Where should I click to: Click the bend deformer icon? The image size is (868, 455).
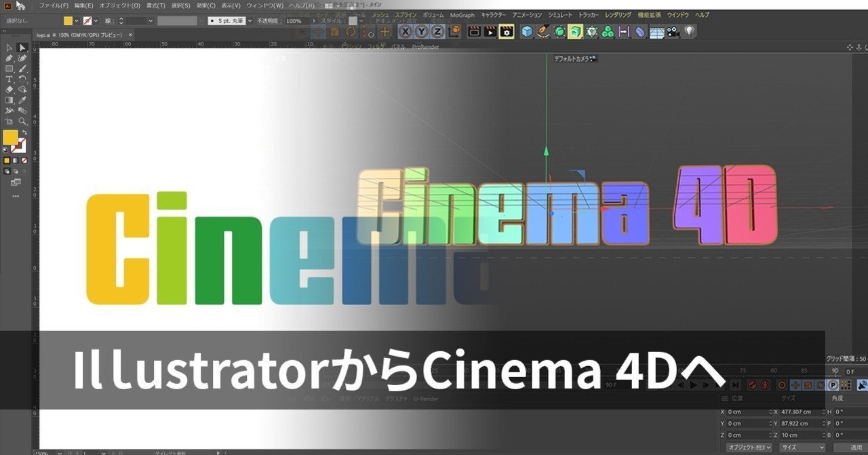640,31
